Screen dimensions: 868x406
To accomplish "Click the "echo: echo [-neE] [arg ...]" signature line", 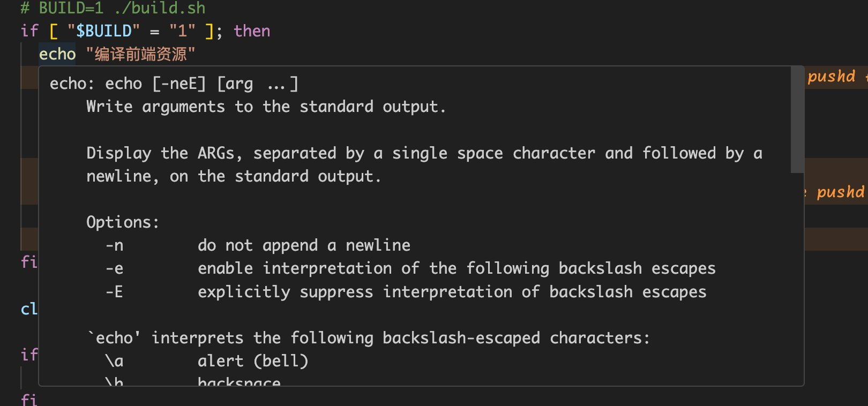I will [x=174, y=84].
